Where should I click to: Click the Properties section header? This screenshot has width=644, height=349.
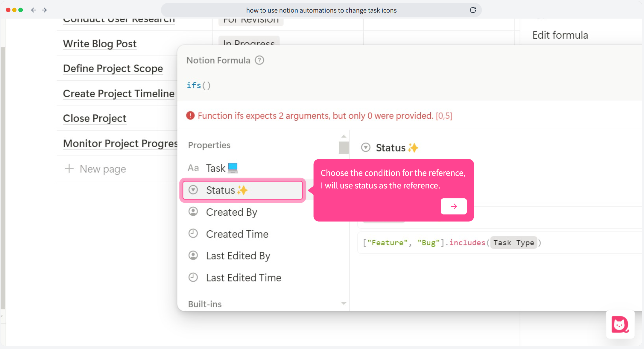coord(209,145)
